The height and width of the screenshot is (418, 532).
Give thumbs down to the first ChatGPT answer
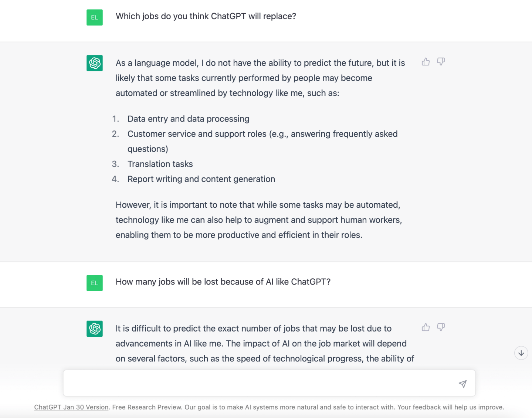441,62
